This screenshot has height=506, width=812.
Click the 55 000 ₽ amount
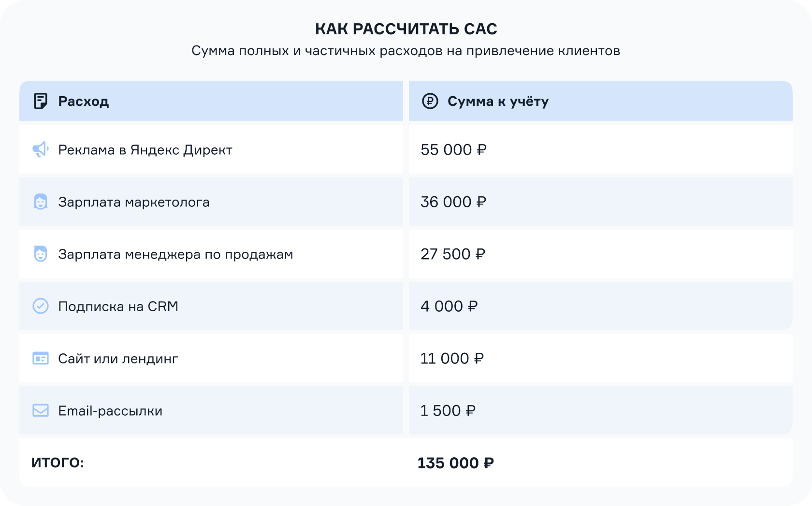(x=453, y=150)
